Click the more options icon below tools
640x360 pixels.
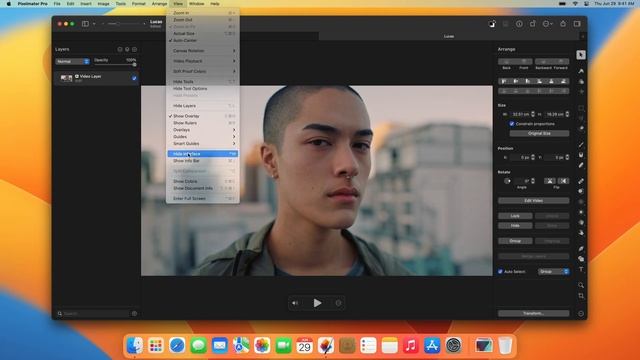[581, 313]
